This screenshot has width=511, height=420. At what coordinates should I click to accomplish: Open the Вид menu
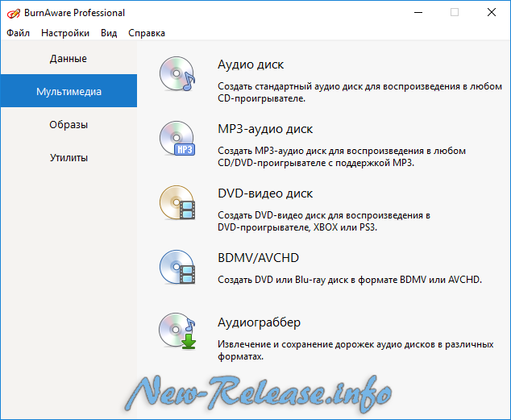[x=109, y=33]
